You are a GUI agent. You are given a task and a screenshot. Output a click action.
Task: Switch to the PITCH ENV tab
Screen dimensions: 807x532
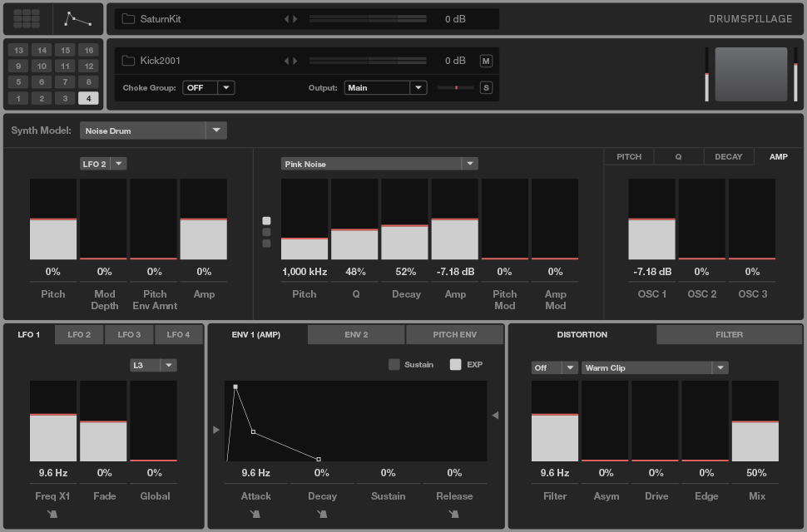tap(454, 335)
